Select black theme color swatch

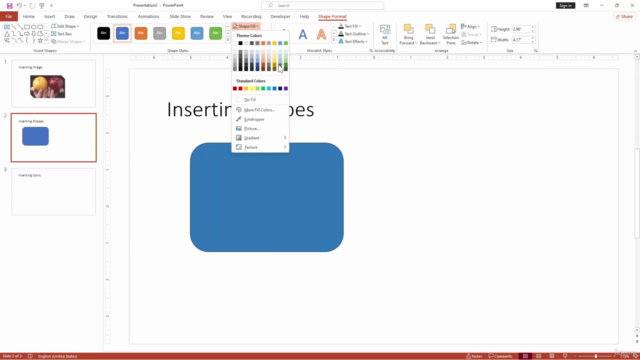[240, 43]
